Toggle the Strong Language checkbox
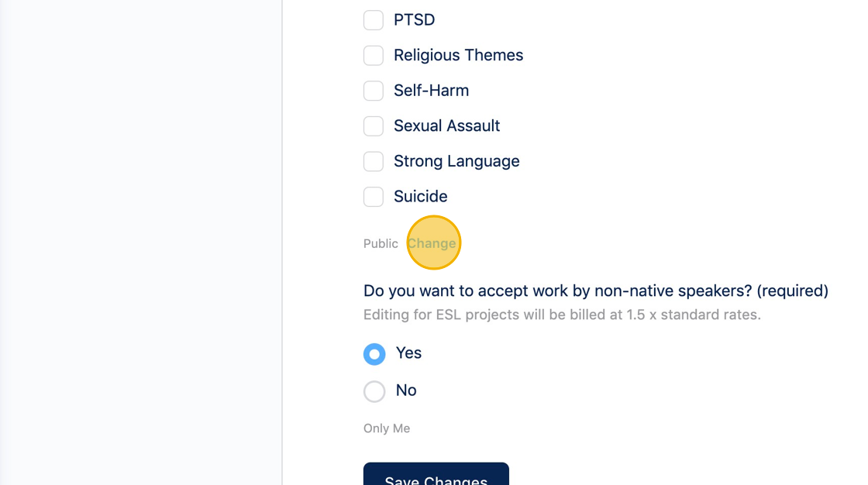 click(x=374, y=161)
